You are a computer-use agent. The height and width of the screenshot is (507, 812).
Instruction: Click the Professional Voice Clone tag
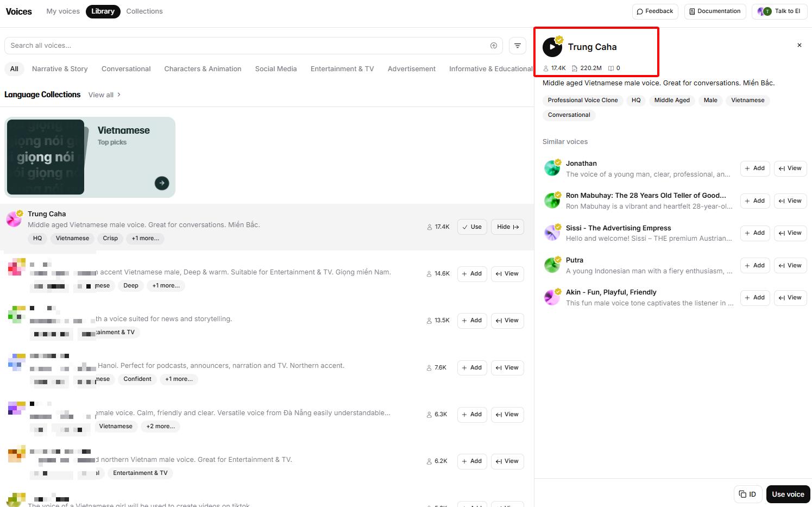click(583, 101)
